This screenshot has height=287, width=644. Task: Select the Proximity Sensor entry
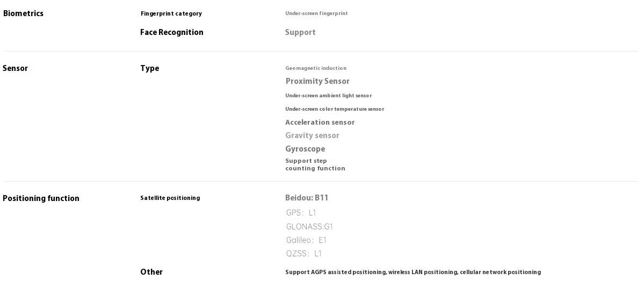pyautogui.click(x=317, y=81)
